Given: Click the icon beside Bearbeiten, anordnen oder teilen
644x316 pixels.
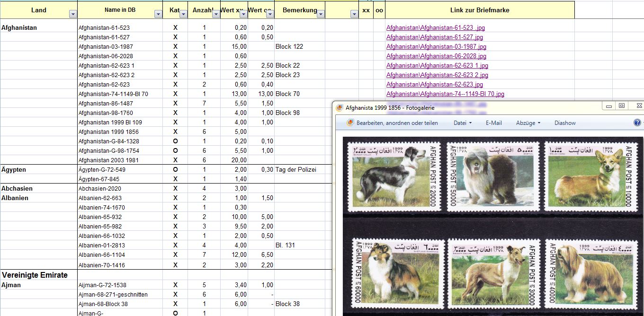Looking at the screenshot, I should 350,123.
